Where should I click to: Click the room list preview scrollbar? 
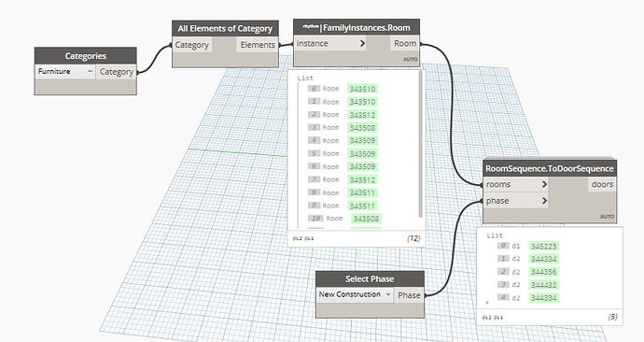(421, 144)
